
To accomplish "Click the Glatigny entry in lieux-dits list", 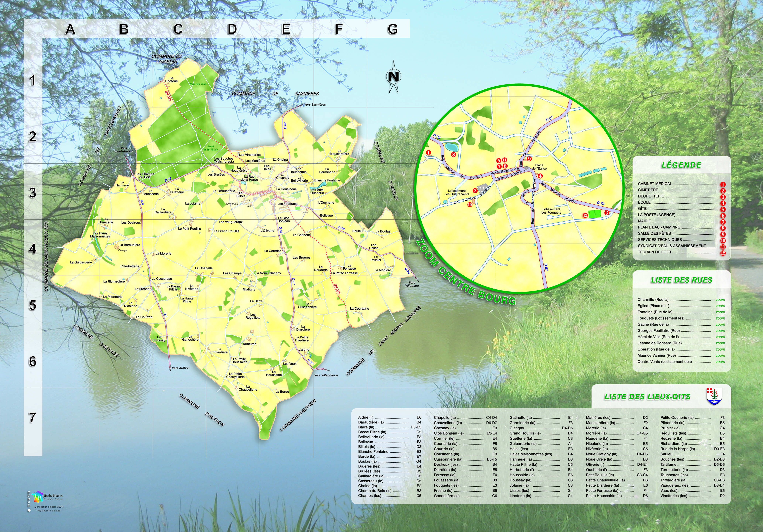I will pos(517,428).
